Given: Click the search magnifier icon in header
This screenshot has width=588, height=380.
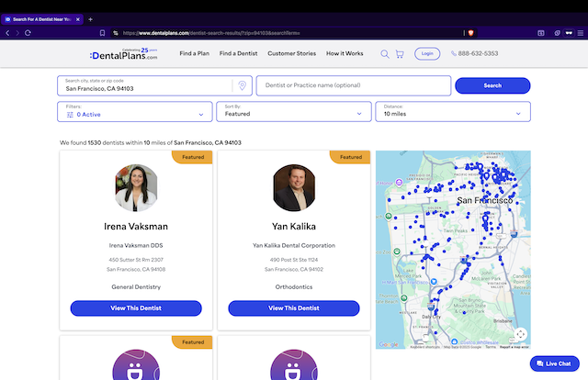Looking at the screenshot, I should point(385,53).
